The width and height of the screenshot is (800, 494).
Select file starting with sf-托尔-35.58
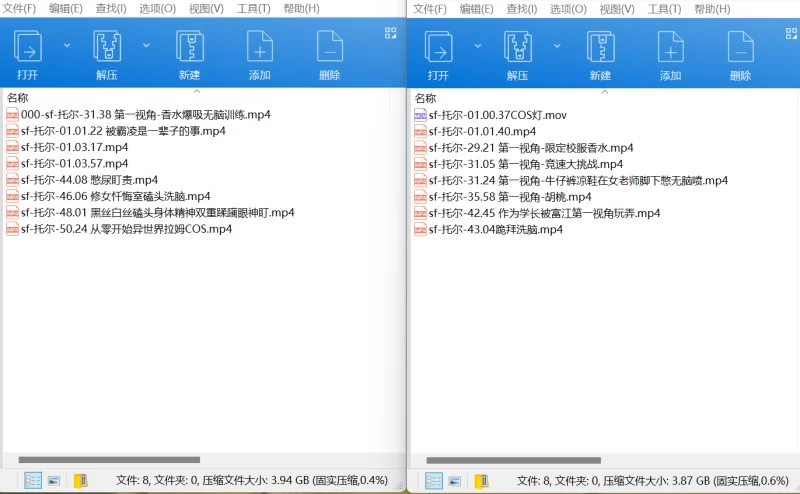click(503, 197)
